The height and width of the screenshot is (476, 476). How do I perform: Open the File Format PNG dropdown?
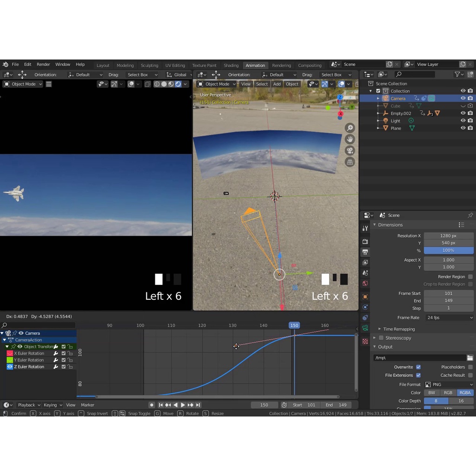coord(449,384)
